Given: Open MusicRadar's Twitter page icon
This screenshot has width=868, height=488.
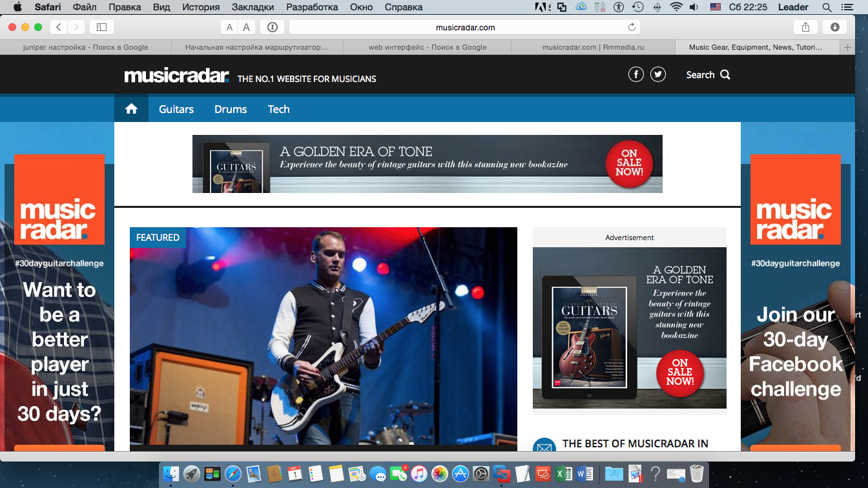Looking at the screenshot, I should click(x=658, y=74).
